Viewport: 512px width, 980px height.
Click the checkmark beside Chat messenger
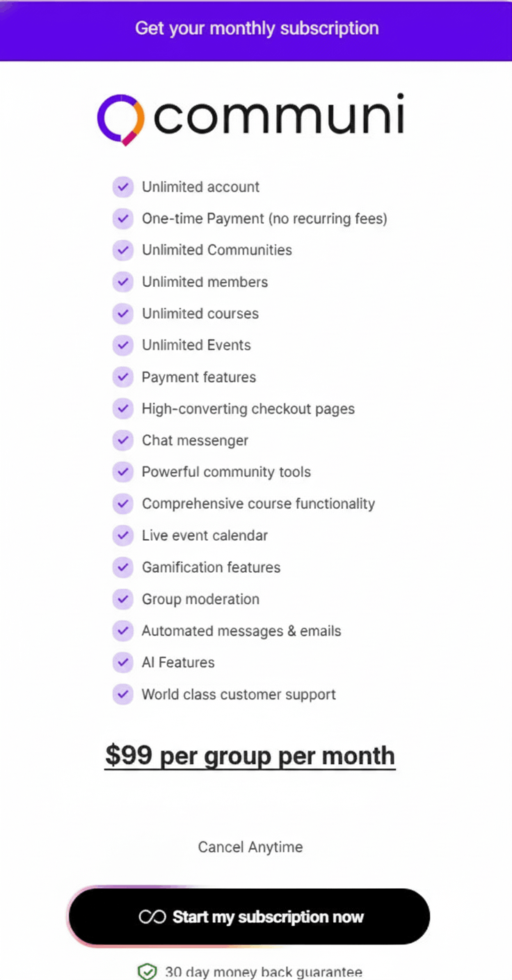pyautogui.click(x=123, y=441)
